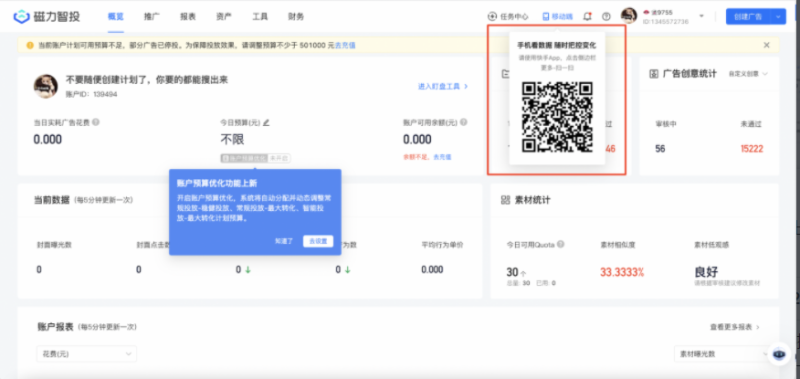Click the 未通过 value 15222
The width and height of the screenshot is (800, 379).
(x=752, y=149)
